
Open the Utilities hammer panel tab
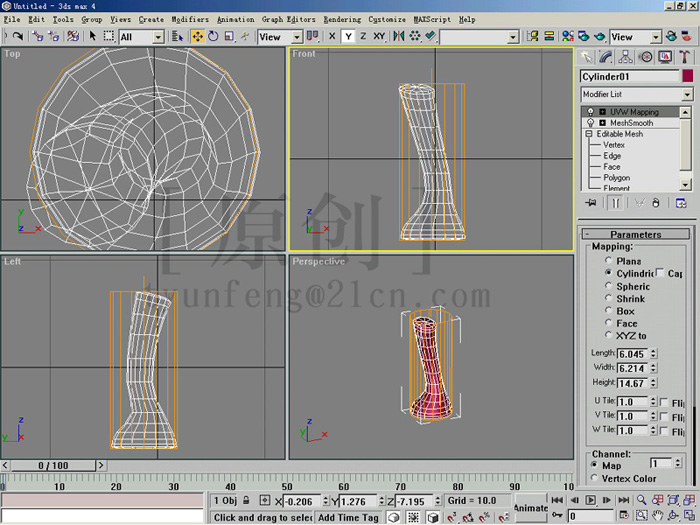point(684,57)
